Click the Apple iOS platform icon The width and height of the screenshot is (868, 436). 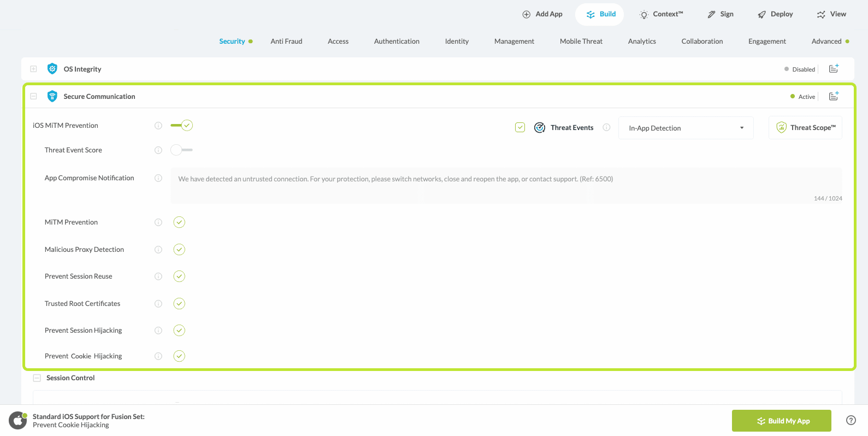coord(18,421)
